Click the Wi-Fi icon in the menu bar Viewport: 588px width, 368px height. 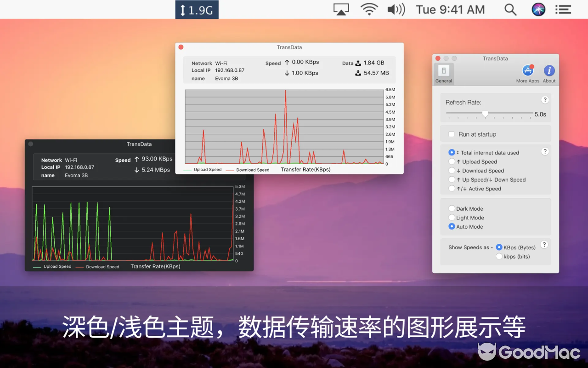(x=369, y=8)
